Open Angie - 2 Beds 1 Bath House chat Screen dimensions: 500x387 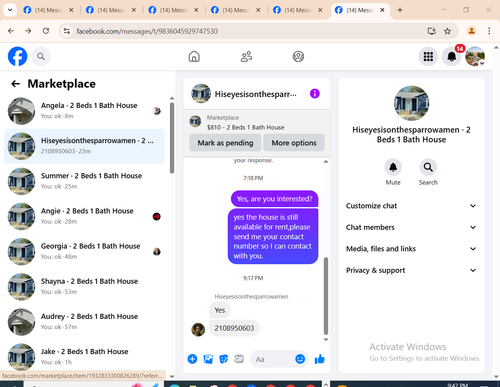click(84, 216)
